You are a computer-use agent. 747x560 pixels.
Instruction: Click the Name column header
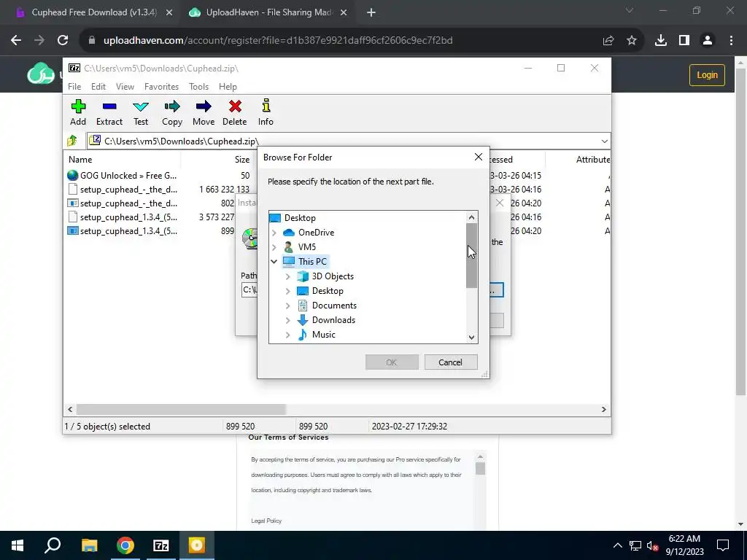[80, 160]
